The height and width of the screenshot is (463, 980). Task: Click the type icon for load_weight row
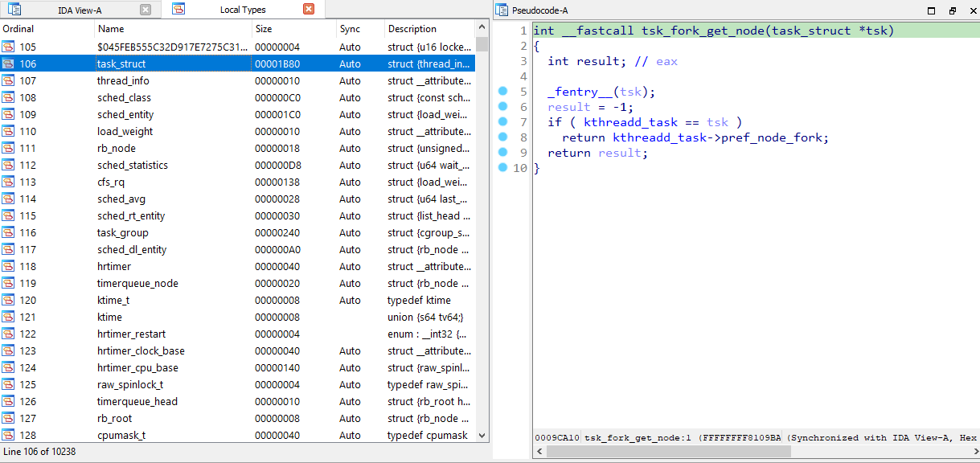[x=8, y=131]
